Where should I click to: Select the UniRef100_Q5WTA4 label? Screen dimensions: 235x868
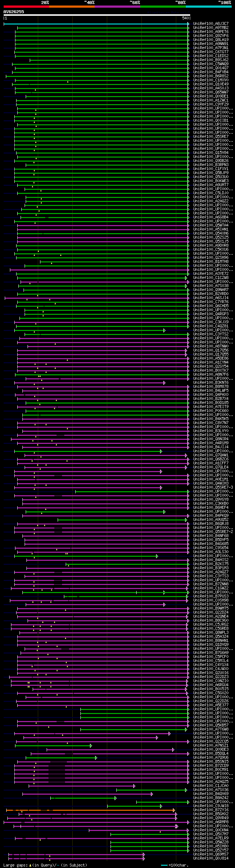[211, 225]
